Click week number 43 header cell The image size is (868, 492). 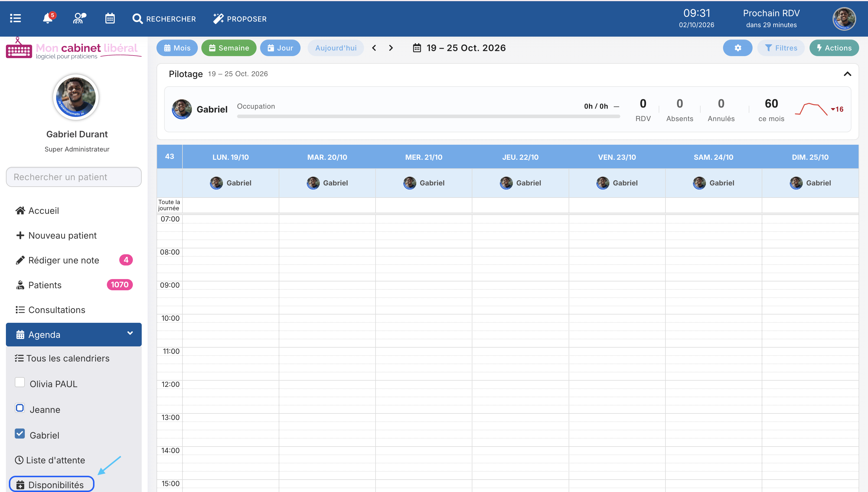coord(169,157)
